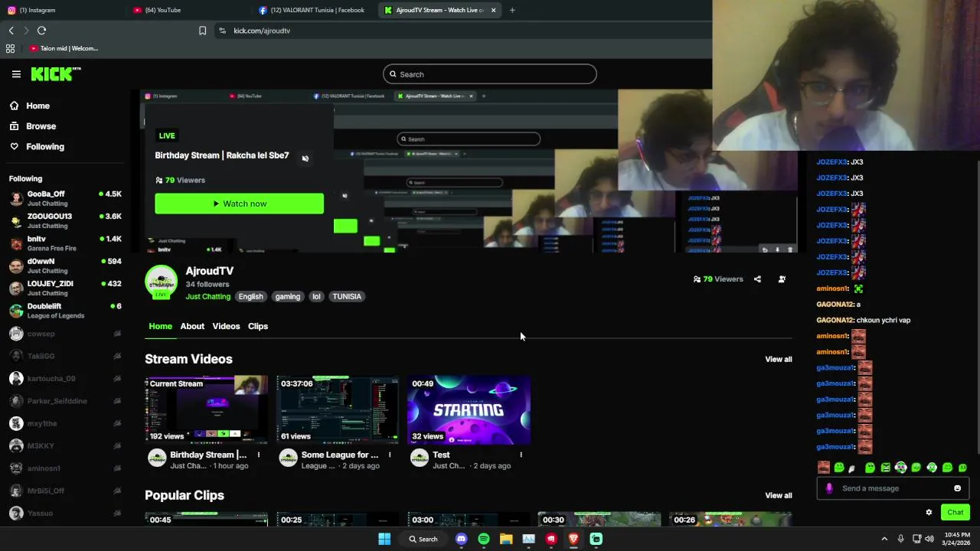
Task: Open offline channel TakiiGG
Action: coord(66,356)
